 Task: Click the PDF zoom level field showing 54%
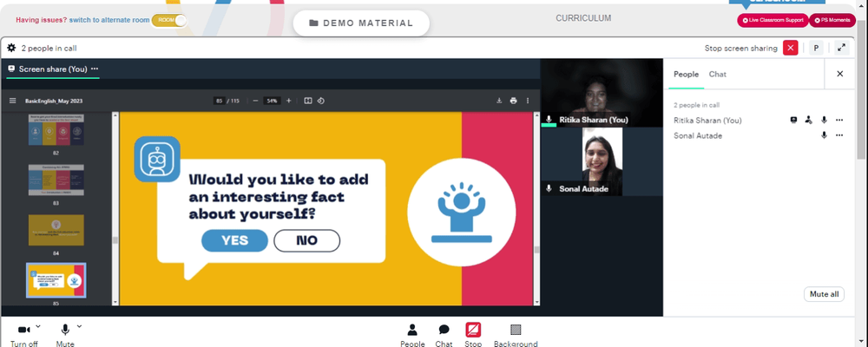point(271,101)
